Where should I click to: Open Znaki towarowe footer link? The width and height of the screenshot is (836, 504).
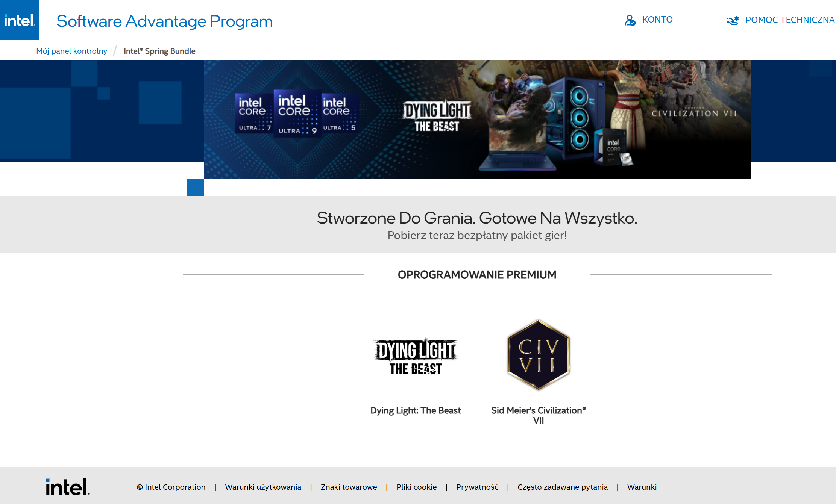pos(349,487)
